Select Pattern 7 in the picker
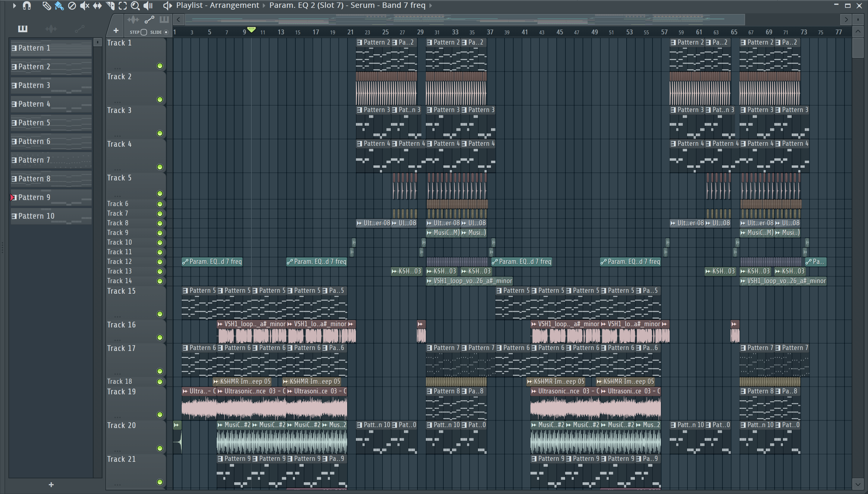Image resolution: width=868 pixels, height=494 pixels. pyautogui.click(x=51, y=160)
